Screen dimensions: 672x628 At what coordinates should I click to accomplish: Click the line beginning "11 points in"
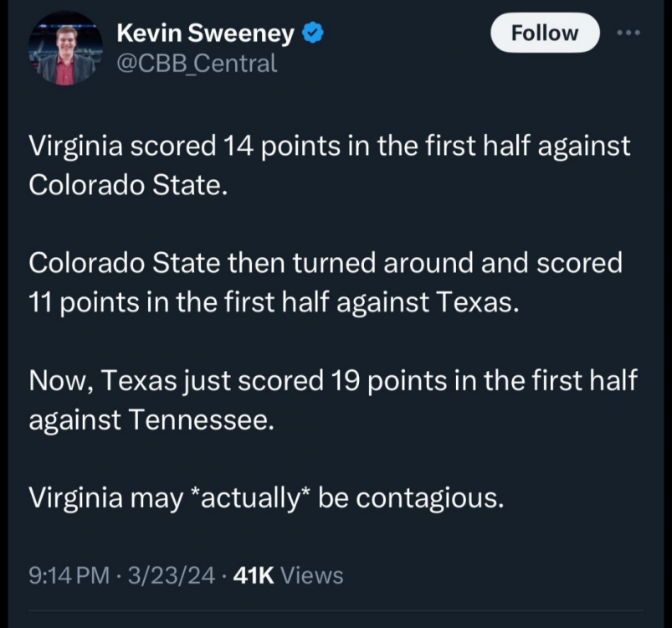click(x=274, y=301)
